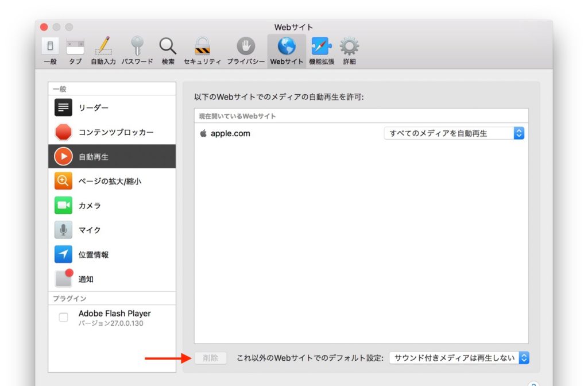Click the 削除 remove button

point(210,357)
